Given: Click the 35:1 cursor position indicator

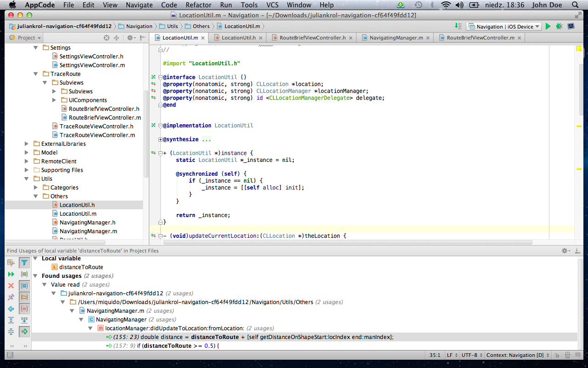Looking at the screenshot, I should pos(435,355).
